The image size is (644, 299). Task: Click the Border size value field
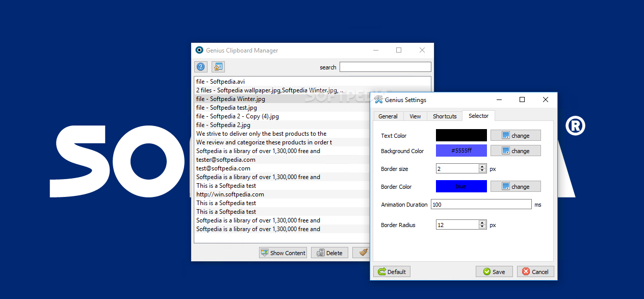click(x=457, y=168)
